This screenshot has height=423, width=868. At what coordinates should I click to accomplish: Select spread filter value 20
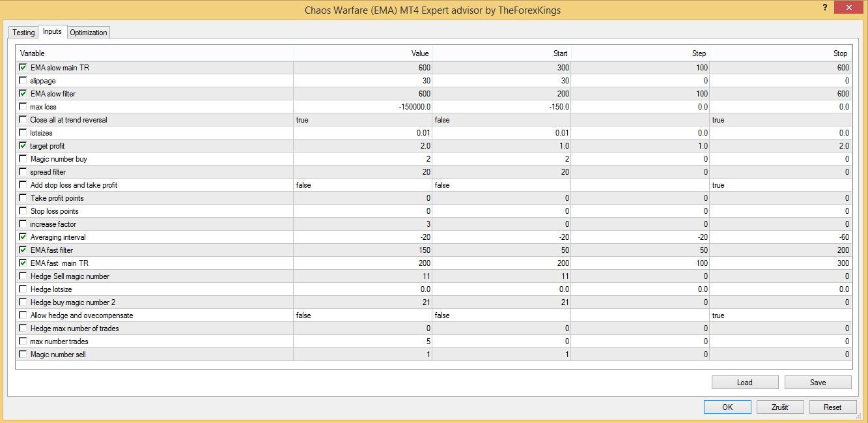tap(363, 172)
